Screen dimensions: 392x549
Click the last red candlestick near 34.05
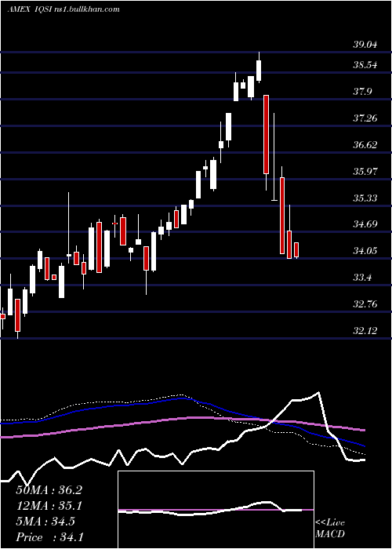click(x=296, y=249)
